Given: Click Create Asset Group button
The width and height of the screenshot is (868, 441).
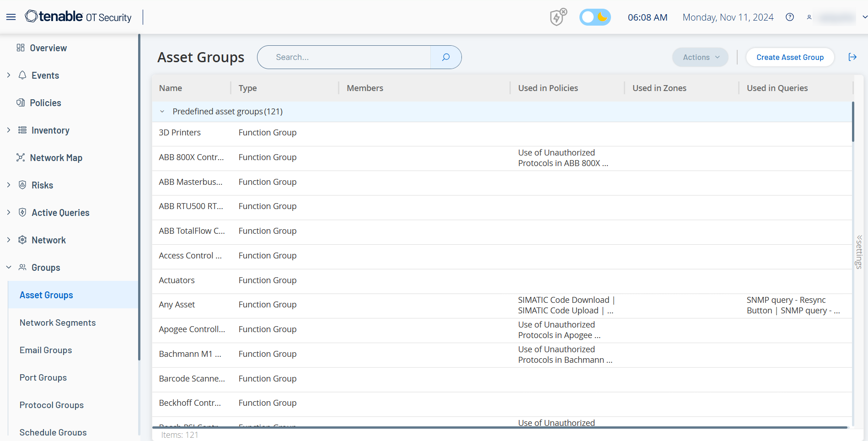Looking at the screenshot, I should pos(790,57).
